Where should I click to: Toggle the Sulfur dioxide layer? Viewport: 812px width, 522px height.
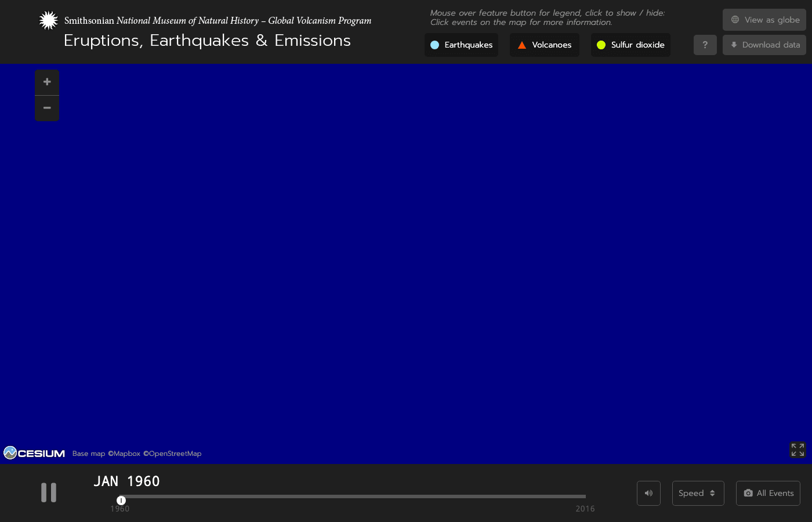(630, 45)
